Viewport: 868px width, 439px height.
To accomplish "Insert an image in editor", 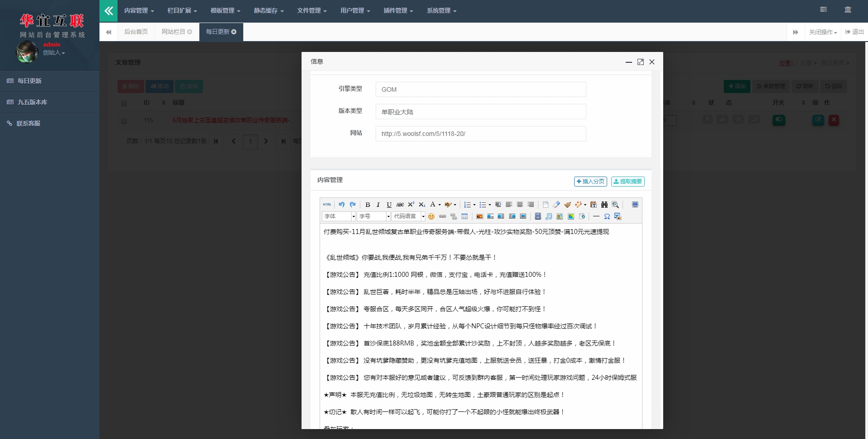I will (x=480, y=216).
